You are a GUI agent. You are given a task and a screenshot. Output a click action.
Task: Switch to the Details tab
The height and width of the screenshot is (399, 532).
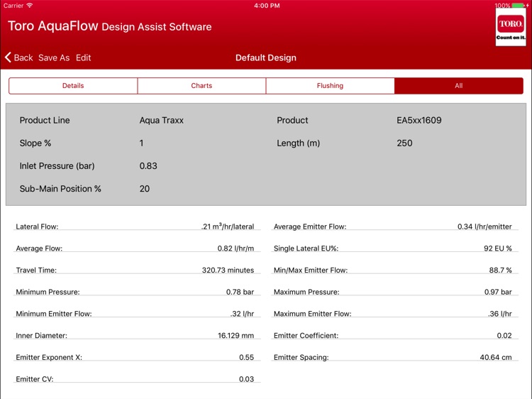(73, 86)
